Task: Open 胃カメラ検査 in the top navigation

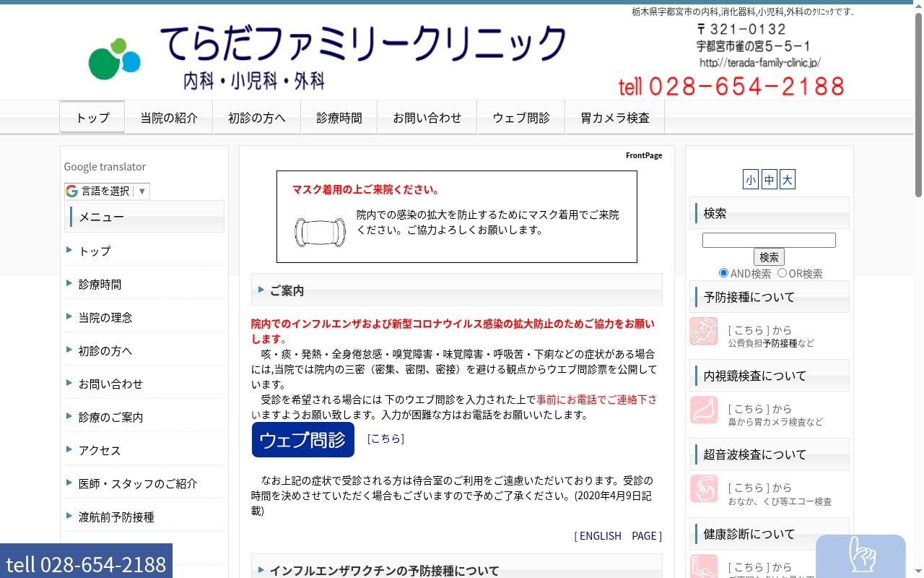Action: pos(615,117)
